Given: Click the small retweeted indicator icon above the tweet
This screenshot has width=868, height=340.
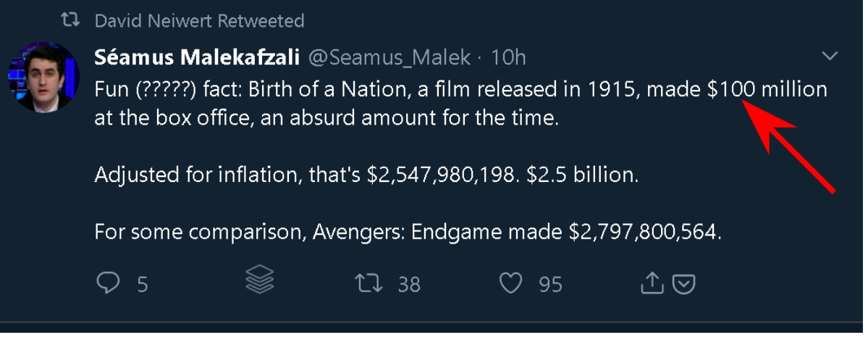Looking at the screenshot, I should [x=69, y=20].
